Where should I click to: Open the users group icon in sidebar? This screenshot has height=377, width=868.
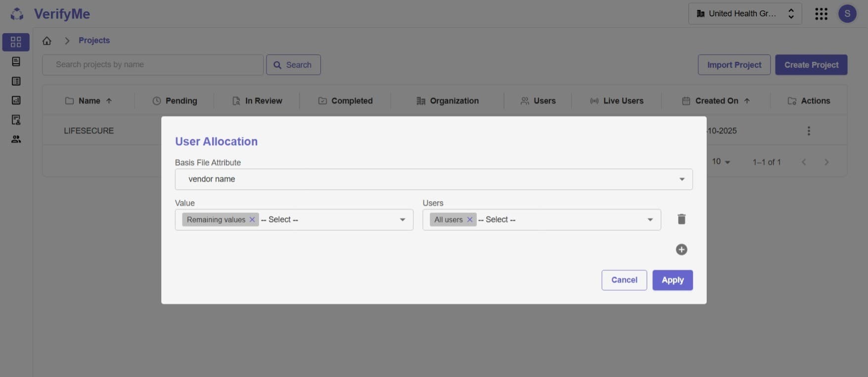click(16, 139)
